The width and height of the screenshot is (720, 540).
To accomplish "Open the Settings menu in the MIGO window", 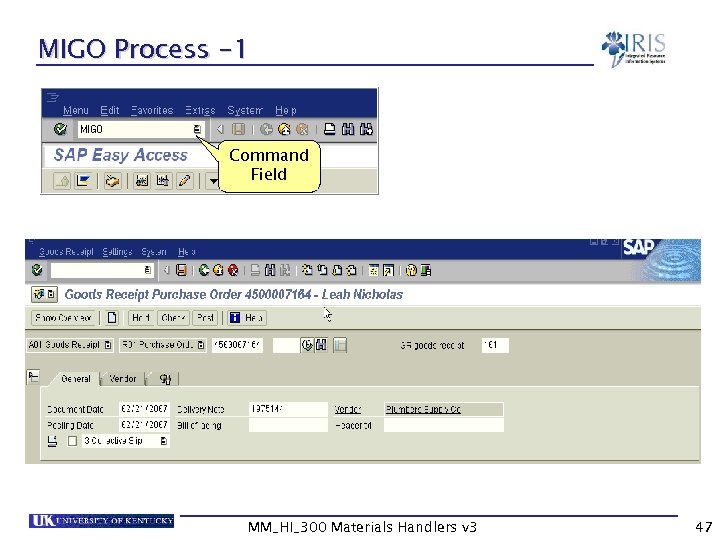I will (x=117, y=252).
